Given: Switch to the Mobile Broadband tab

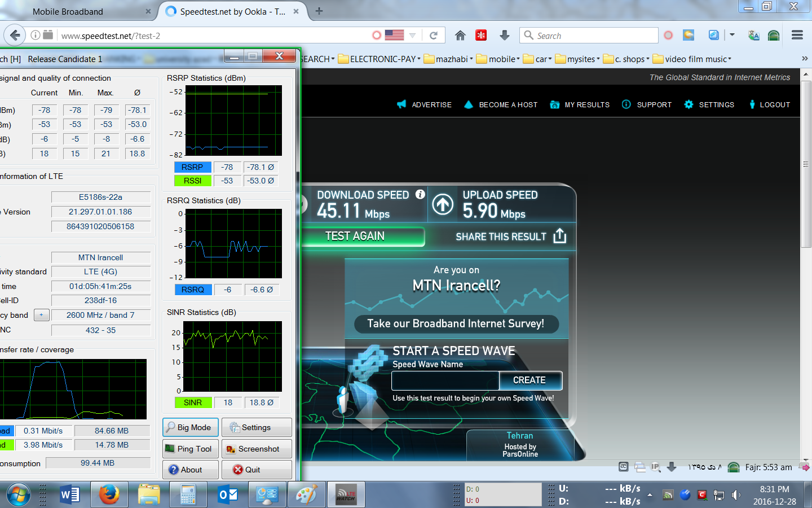Looking at the screenshot, I should (68, 11).
